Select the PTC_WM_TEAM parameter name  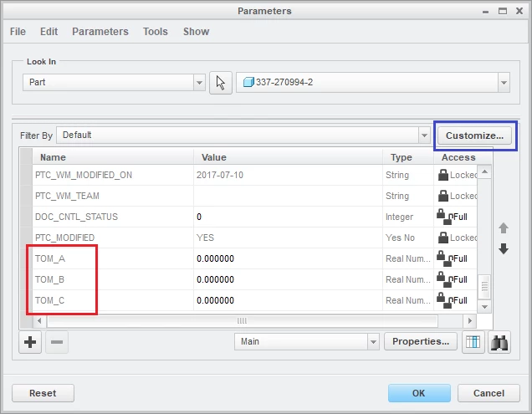67,196
